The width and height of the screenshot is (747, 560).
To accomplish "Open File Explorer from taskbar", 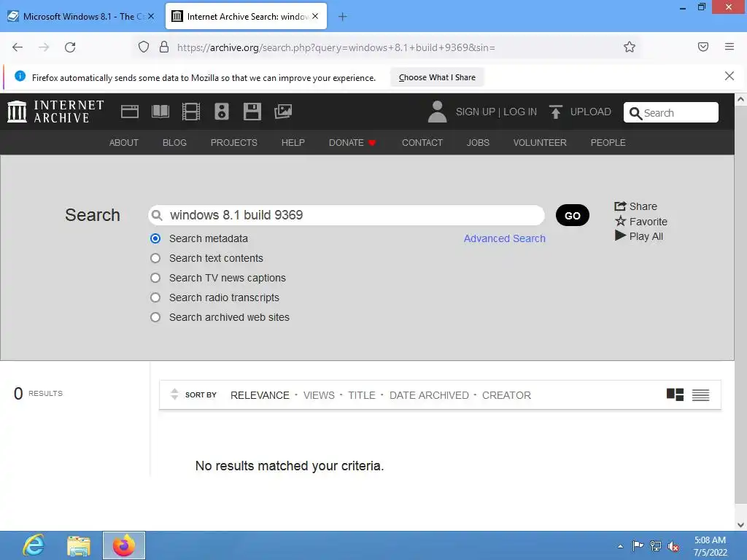I will click(x=79, y=545).
